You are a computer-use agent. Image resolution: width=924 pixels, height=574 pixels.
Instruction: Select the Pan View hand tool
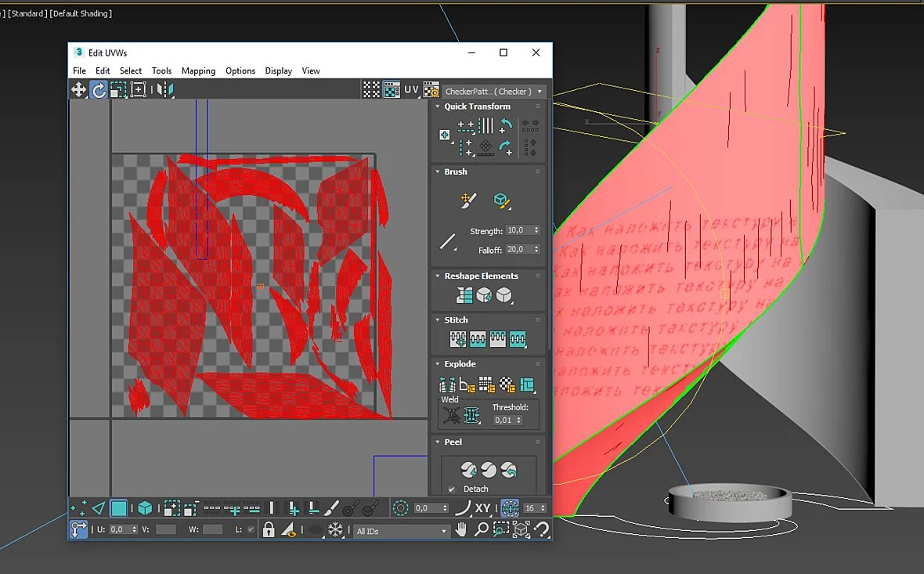pyautogui.click(x=460, y=529)
